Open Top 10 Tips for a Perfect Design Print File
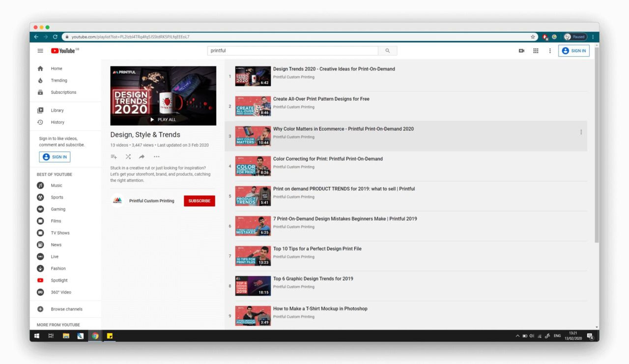 coord(317,249)
